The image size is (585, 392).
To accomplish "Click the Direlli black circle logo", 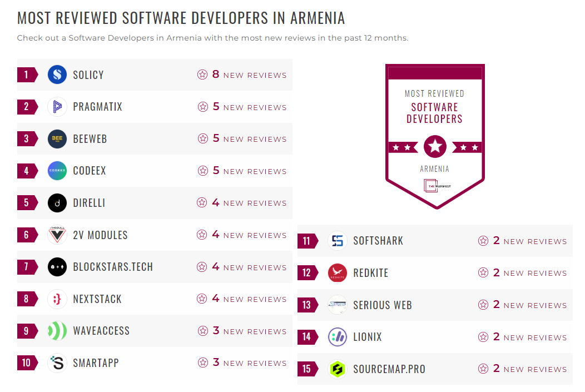I will coord(57,202).
